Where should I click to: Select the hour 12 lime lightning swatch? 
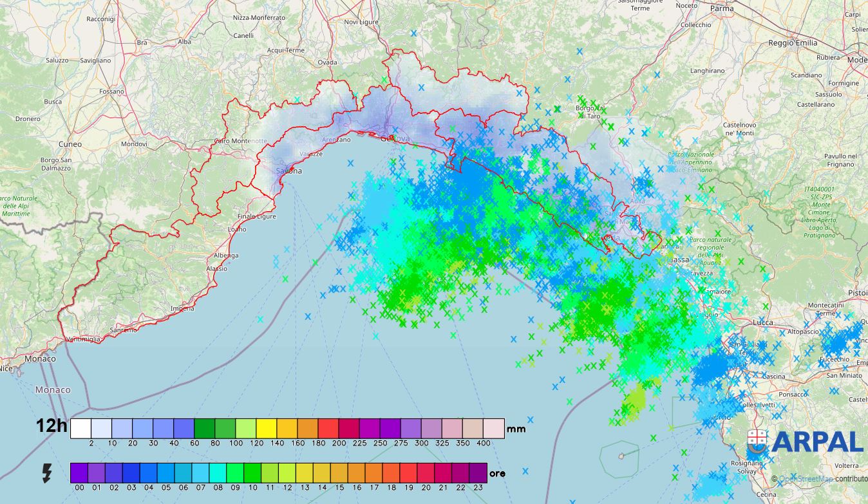click(288, 473)
